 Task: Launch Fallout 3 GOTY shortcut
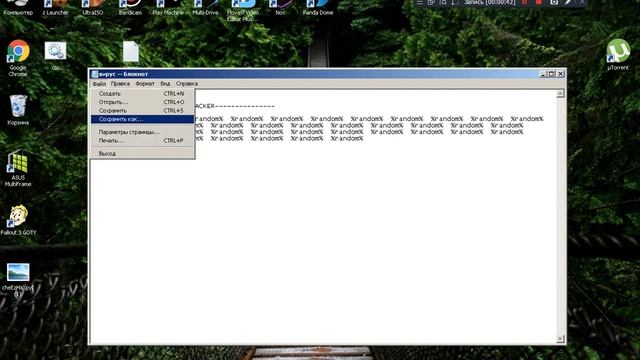18,220
